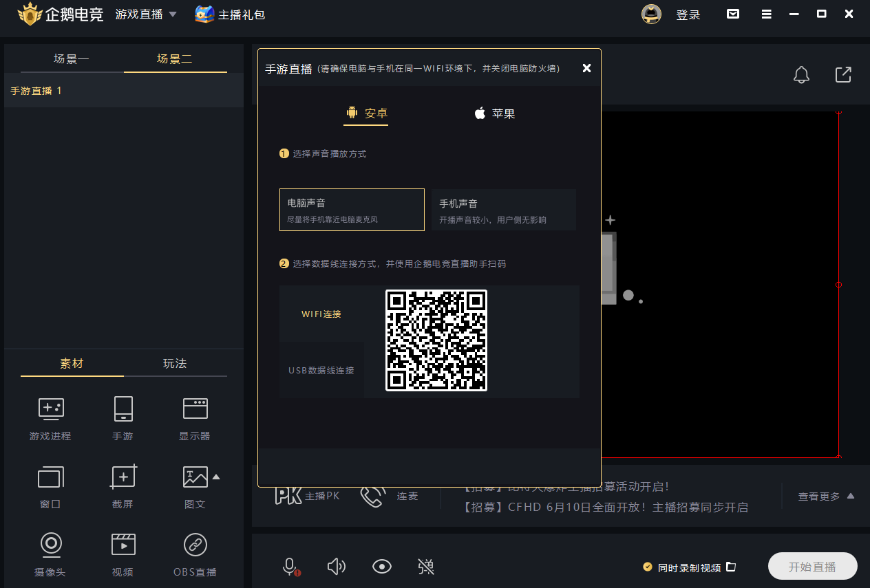Viewport: 870px width, 588px height.
Task: Add a 手游 mobile game source
Action: 123,419
